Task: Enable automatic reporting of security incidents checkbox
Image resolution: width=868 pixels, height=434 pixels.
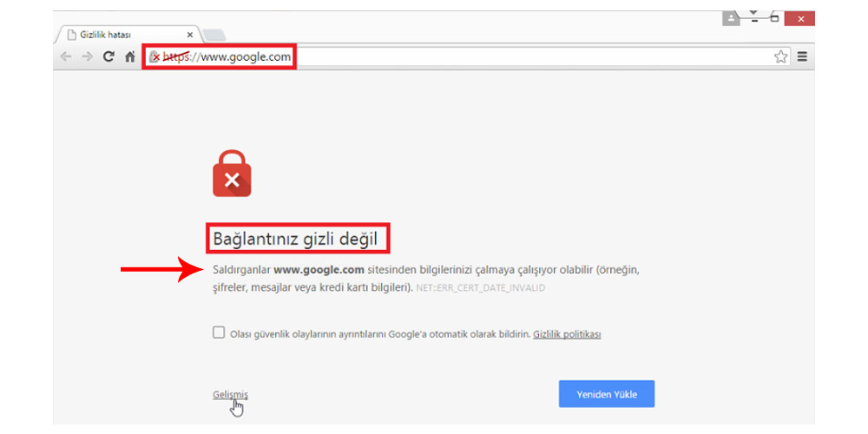Action: [x=219, y=332]
